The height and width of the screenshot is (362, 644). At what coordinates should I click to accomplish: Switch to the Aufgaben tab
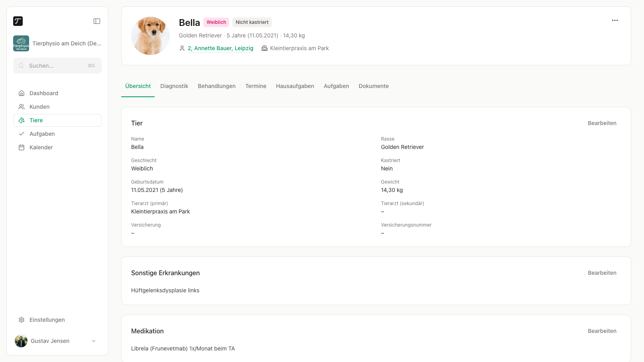(x=336, y=86)
